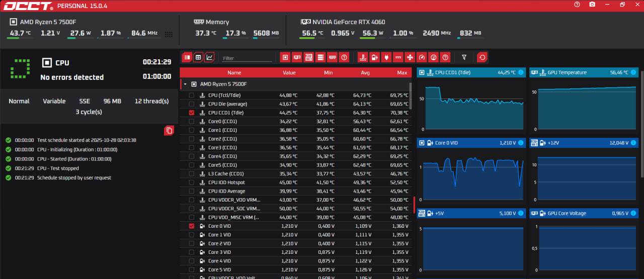644x279 pixels.
Task: Toggle the power plug sensor filter
Action: point(386,57)
